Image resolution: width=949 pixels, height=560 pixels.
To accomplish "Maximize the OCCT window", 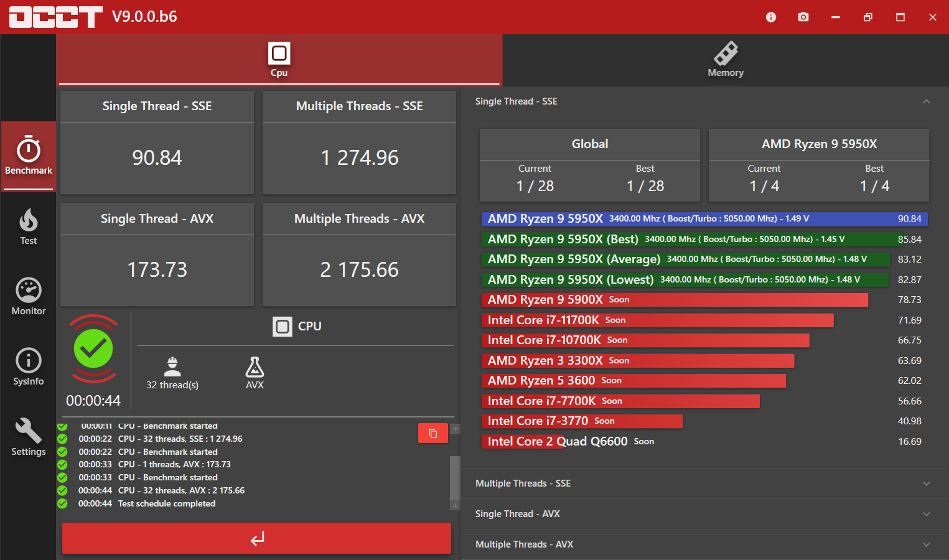I will tap(900, 17).
